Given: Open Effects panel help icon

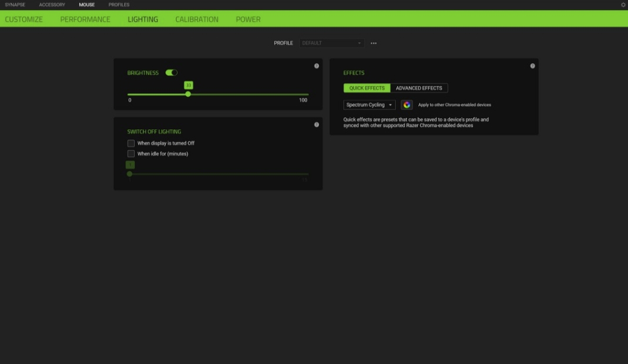Looking at the screenshot, I should [x=532, y=66].
